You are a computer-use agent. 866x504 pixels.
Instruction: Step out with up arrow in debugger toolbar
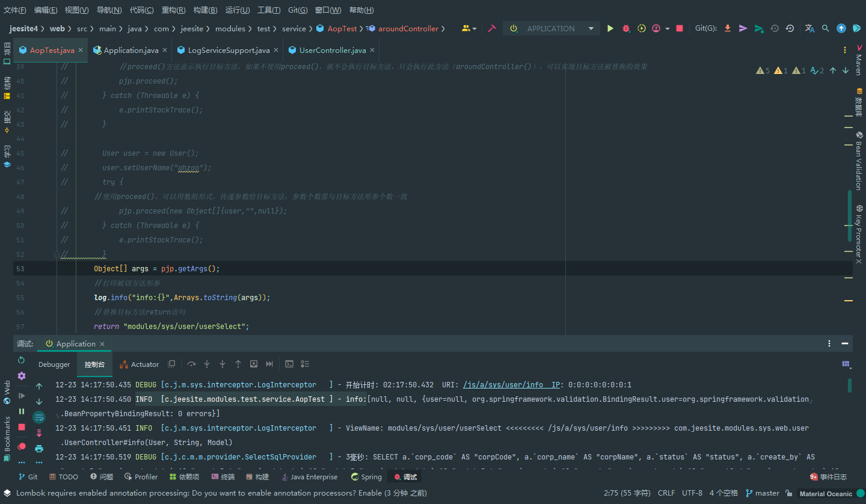pyautogui.click(x=238, y=364)
